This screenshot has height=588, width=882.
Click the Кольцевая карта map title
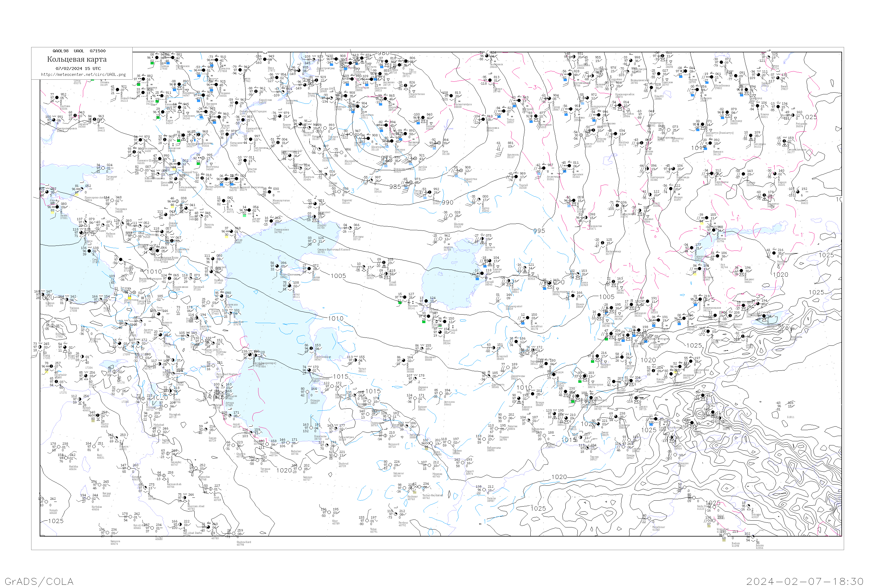77,59
